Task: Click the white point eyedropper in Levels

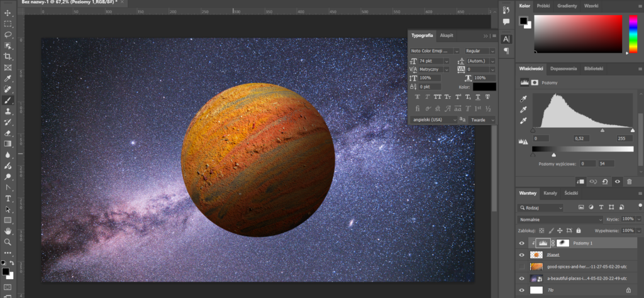Action: pyautogui.click(x=523, y=121)
